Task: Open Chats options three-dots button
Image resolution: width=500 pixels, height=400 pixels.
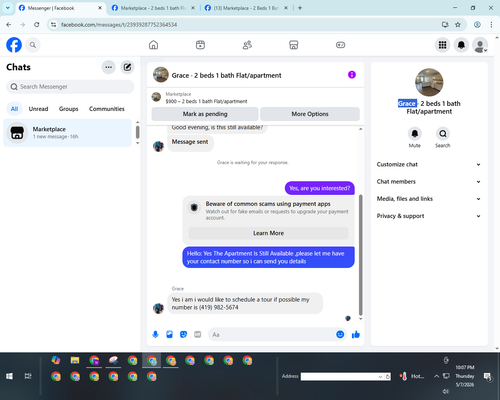Action: click(108, 67)
